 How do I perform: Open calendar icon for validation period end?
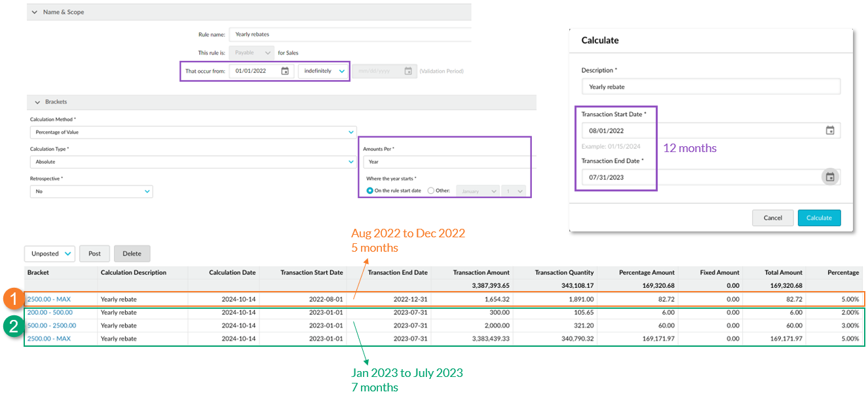pos(408,71)
